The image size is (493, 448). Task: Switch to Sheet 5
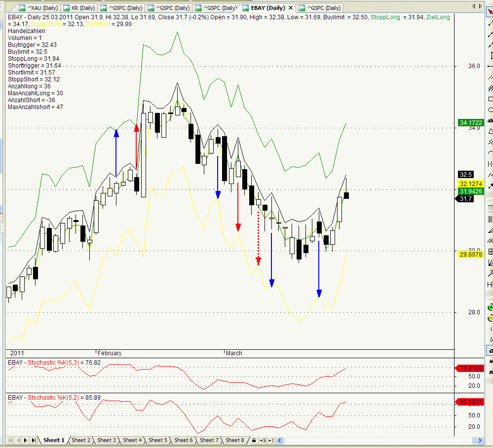158,440
